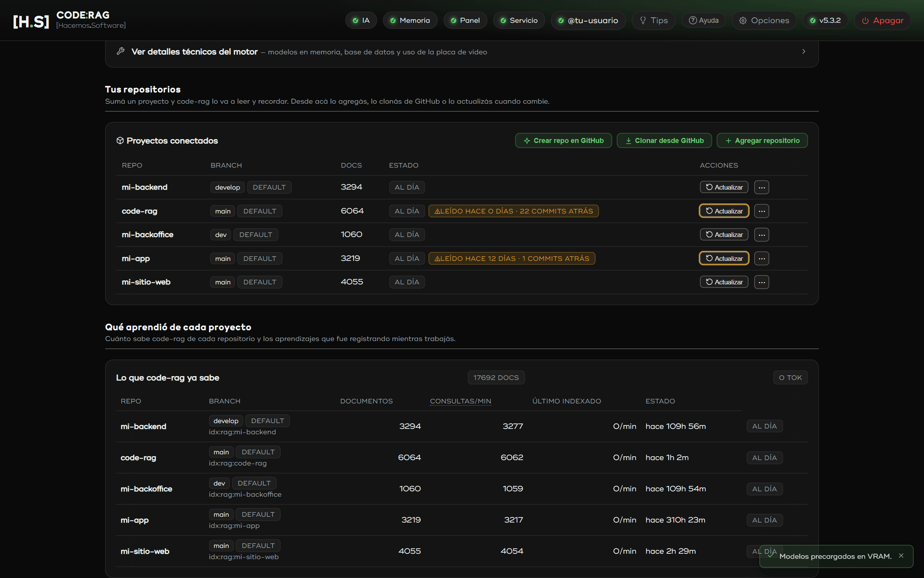
Task: Click the lightbulb icon in Tips
Action: [x=643, y=20]
